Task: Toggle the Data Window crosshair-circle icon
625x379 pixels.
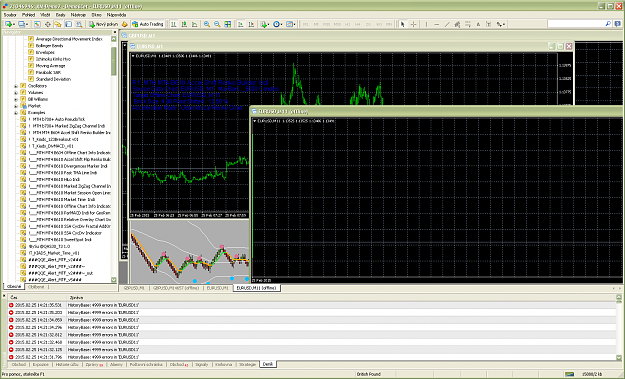Action: [x=47, y=24]
